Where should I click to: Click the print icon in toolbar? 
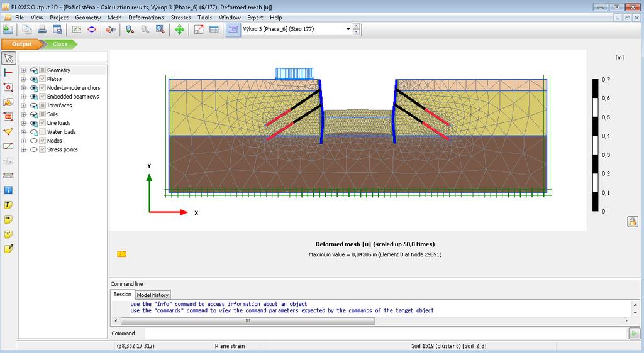click(42, 30)
